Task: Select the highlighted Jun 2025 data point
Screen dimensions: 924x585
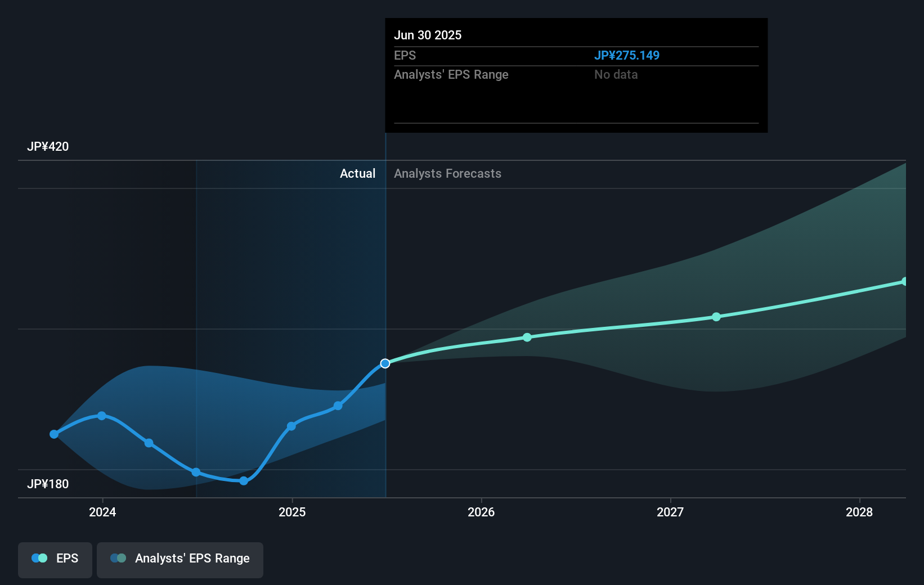Action: (x=385, y=363)
